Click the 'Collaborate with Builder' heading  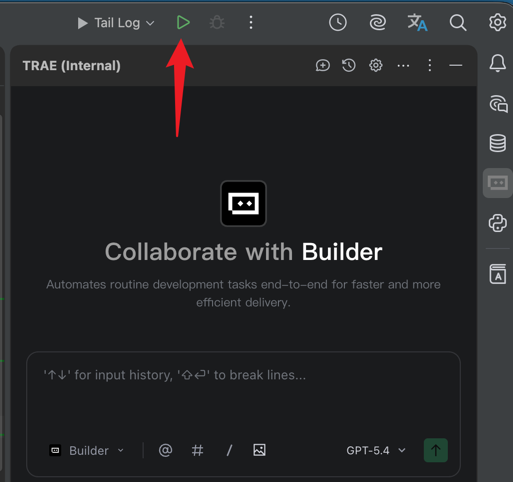click(x=243, y=252)
